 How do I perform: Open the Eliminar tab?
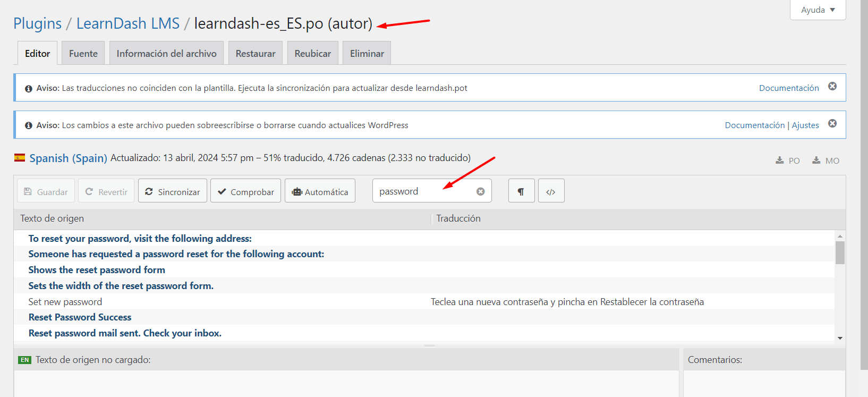367,53
